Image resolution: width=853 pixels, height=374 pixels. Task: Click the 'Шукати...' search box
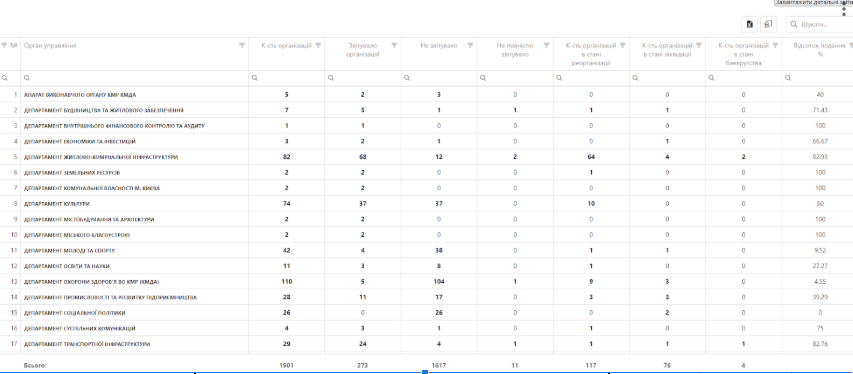pyautogui.click(x=819, y=24)
